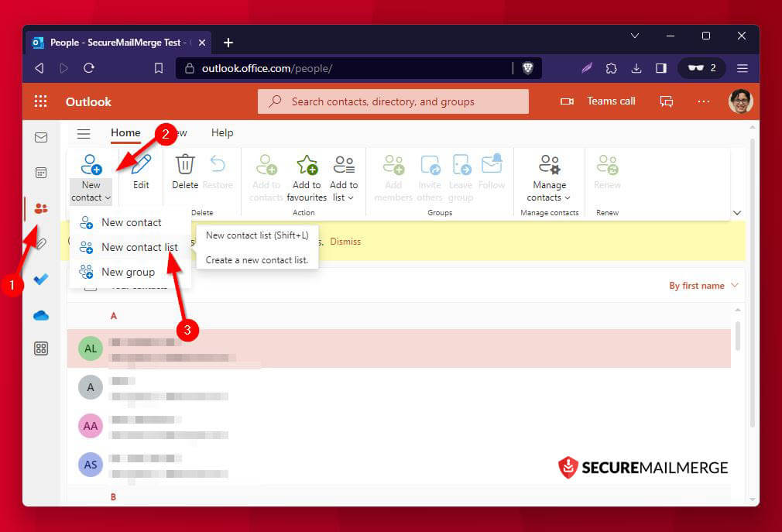Select New group from the open menu
Screen dimensions: 782x532
click(128, 272)
